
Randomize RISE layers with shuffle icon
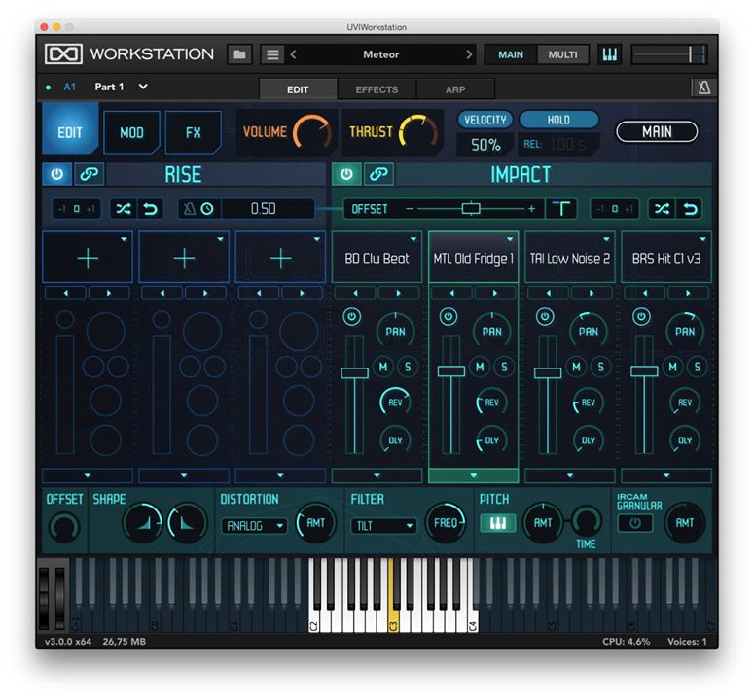point(124,209)
